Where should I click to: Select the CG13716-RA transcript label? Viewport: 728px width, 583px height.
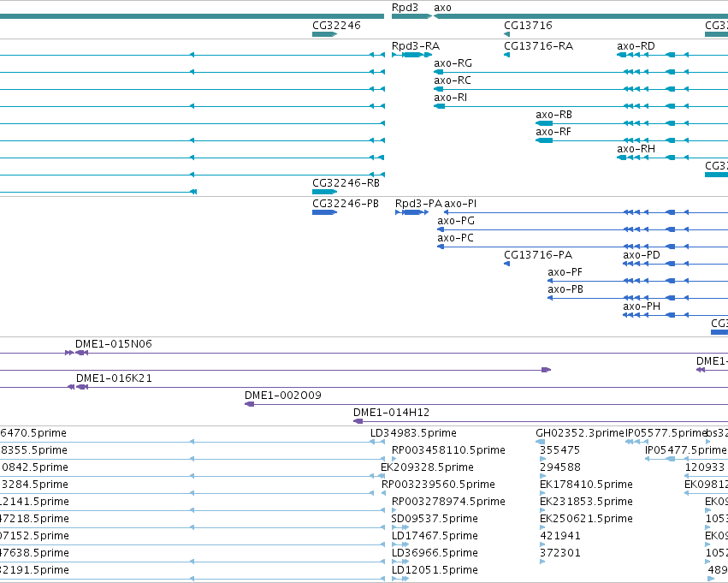(539, 46)
